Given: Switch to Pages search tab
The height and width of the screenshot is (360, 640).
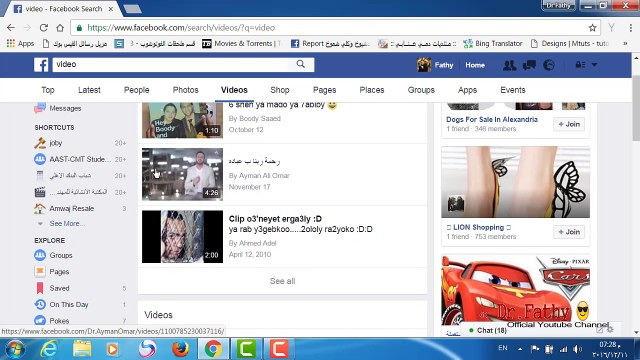Looking at the screenshot, I should point(324,90).
